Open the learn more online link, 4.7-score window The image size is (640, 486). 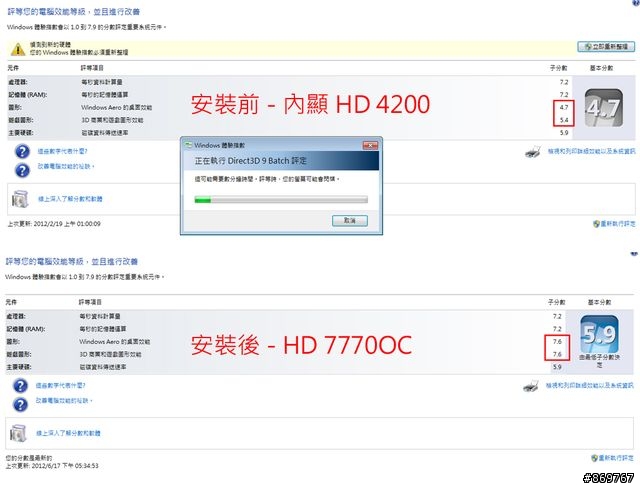[70, 199]
